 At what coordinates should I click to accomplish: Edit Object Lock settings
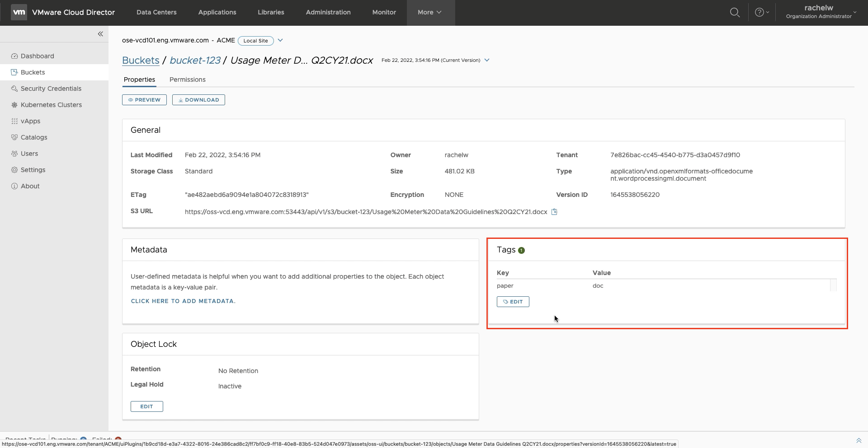(x=146, y=406)
